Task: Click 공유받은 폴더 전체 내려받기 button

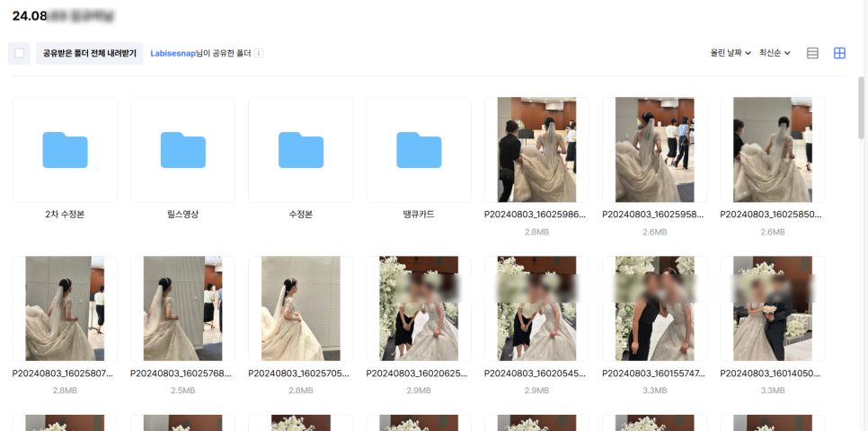Action: pyautogui.click(x=90, y=54)
